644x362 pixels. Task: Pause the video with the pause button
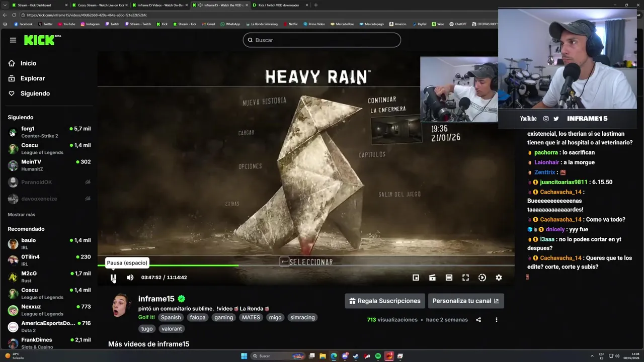tap(114, 278)
